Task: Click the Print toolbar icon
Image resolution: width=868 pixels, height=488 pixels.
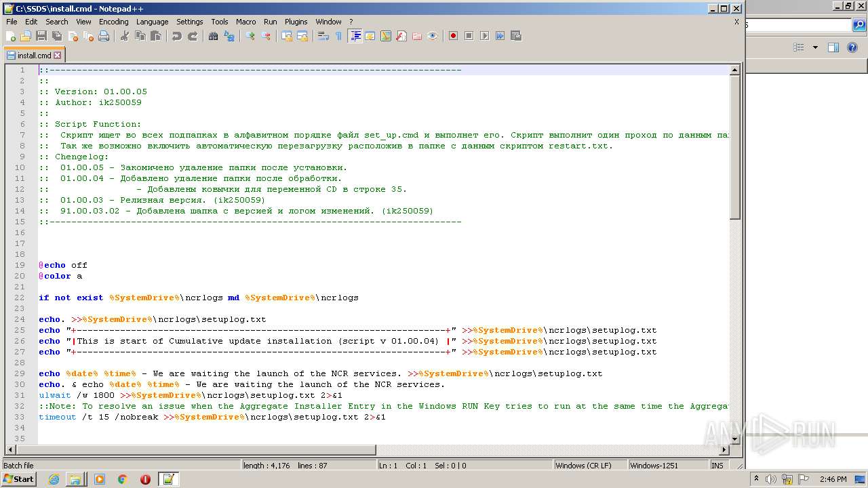Action: point(104,36)
